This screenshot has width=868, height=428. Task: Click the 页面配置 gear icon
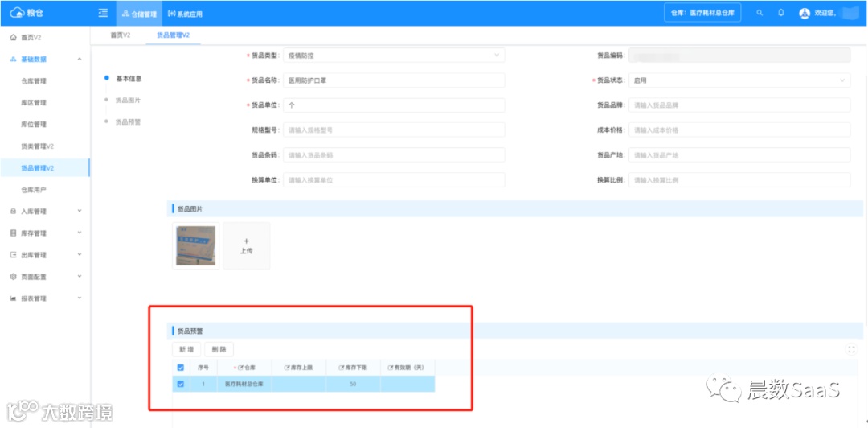(x=14, y=277)
